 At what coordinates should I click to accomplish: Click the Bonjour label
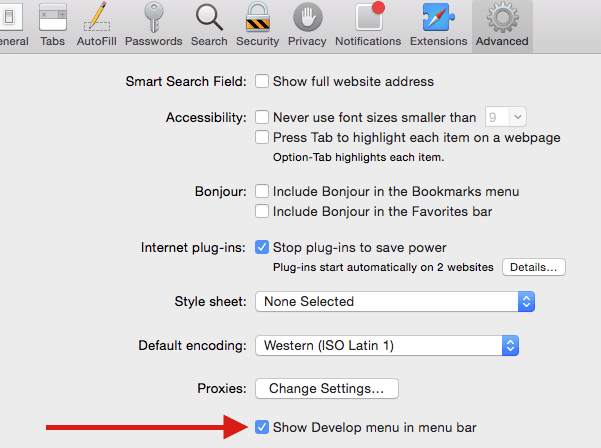[x=220, y=191]
